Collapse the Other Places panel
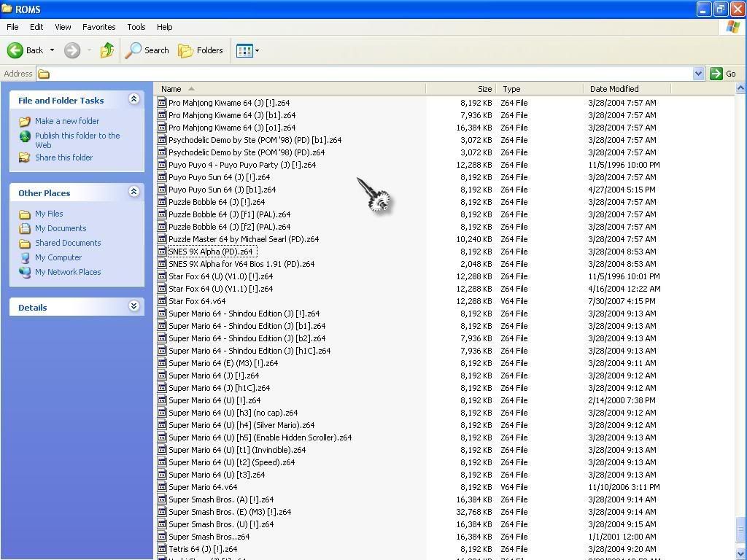This screenshot has width=747, height=560. (133, 192)
